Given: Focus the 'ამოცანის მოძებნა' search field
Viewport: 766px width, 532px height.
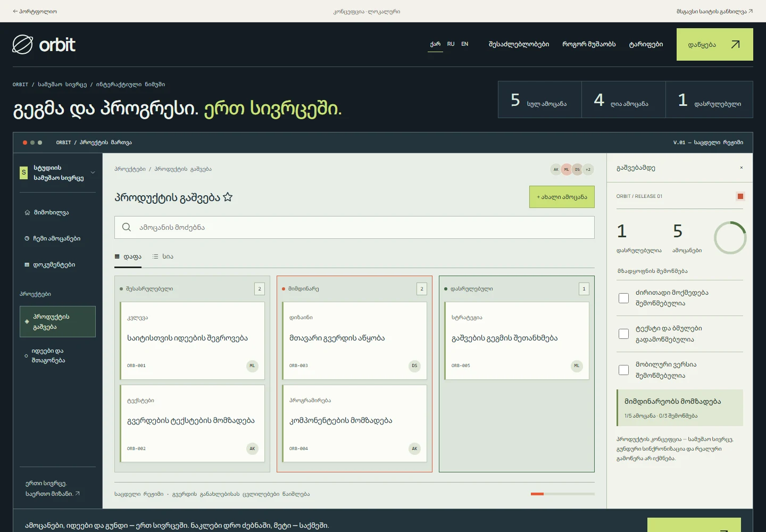Looking at the screenshot, I should pos(354,227).
